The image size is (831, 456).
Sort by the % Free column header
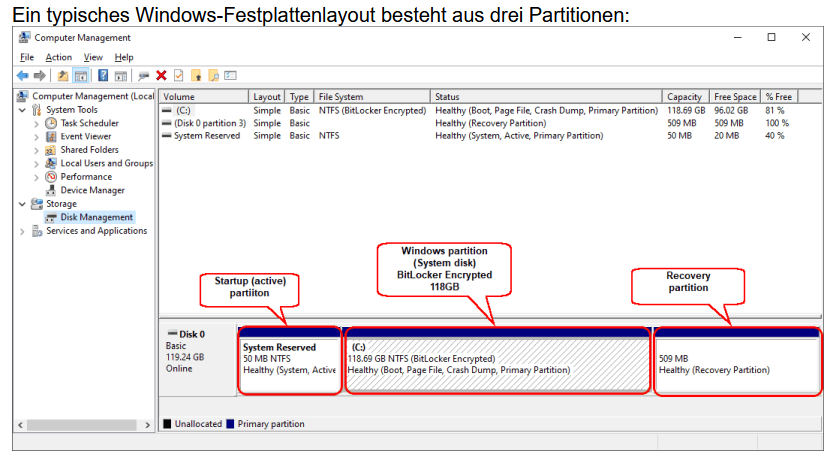779,97
